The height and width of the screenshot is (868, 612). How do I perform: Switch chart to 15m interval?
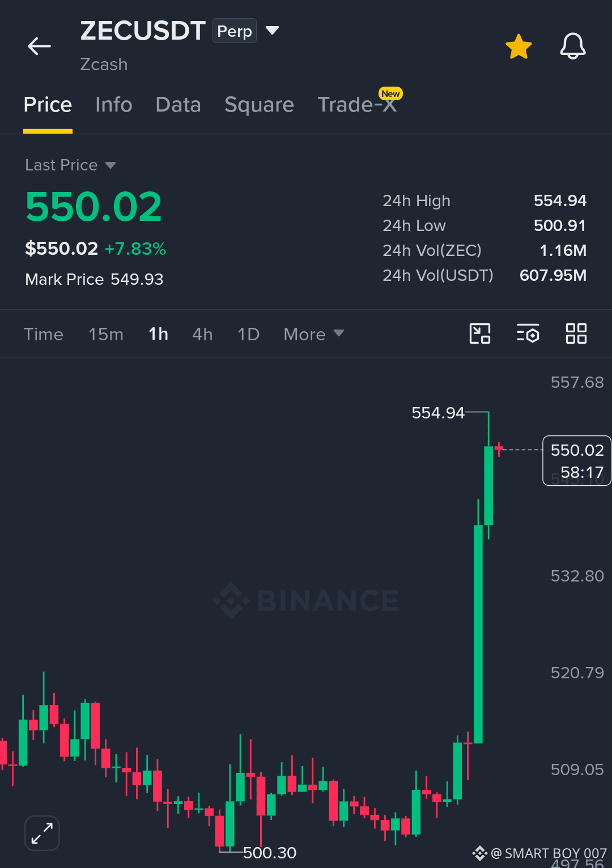(106, 334)
